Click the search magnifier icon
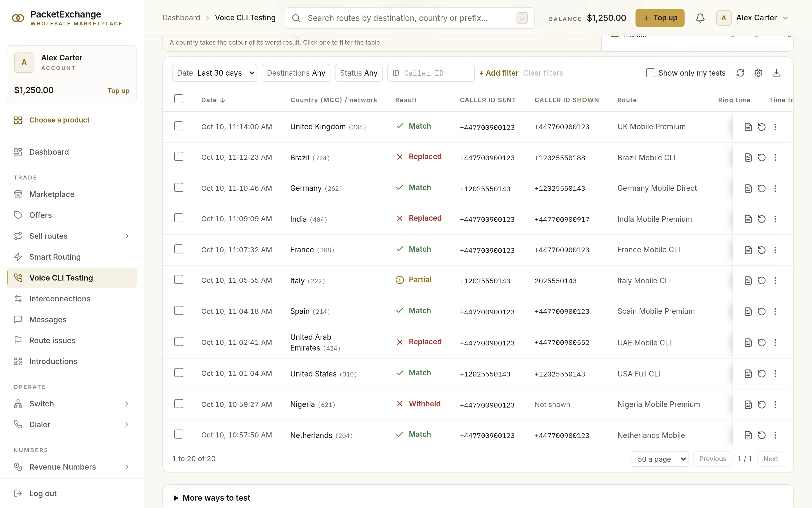The width and height of the screenshot is (812, 508). tap(296, 18)
